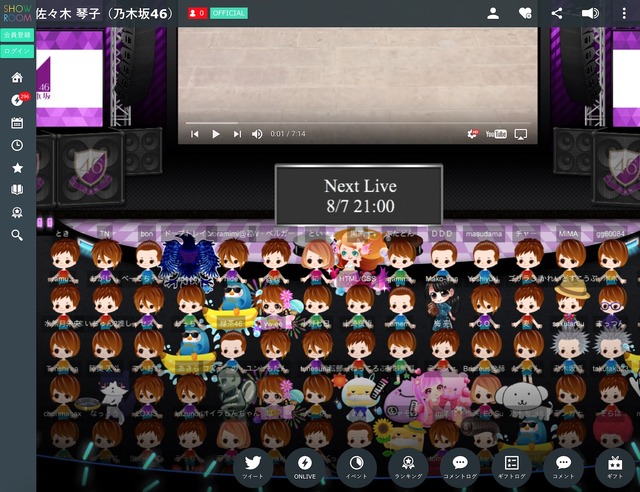Open the home icon in sidebar
The height and width of the screenshot is (492, 640).
click(17, 77)
